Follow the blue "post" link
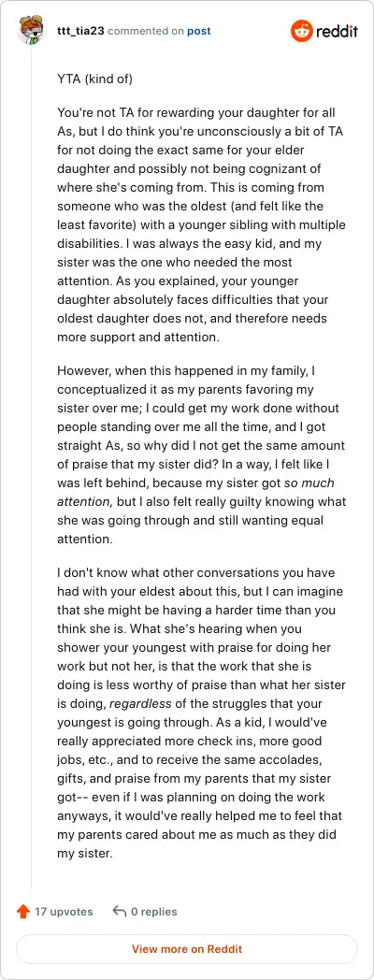The width and height of the screenshot is (374, 980). 199,31
